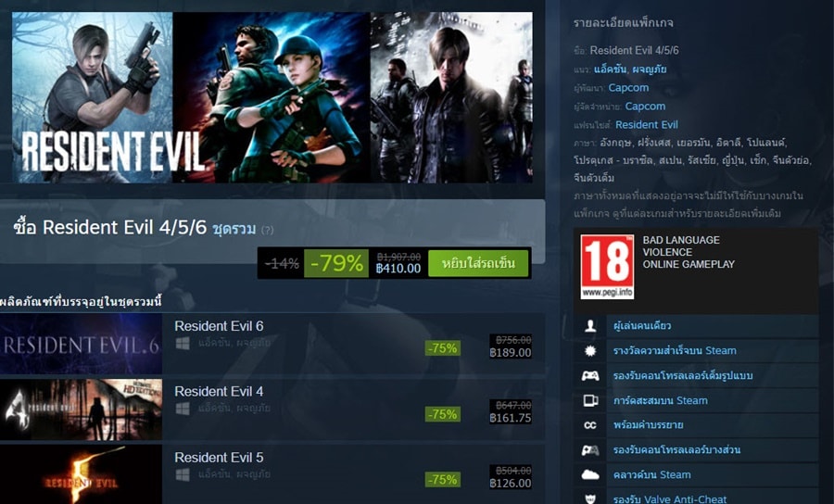Image resolution: width=834 pixels, height=504 pixels.
Task: Add Resident Evil 4/5/6 bundle to cart
Action: tap(478, 264)
